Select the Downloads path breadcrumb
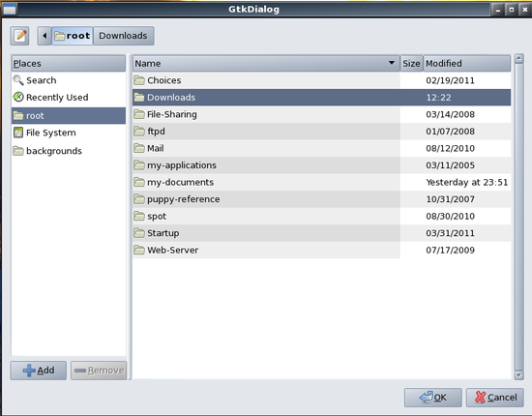The image size is (532, 416). pyautogui.click(x=124, y=36)
